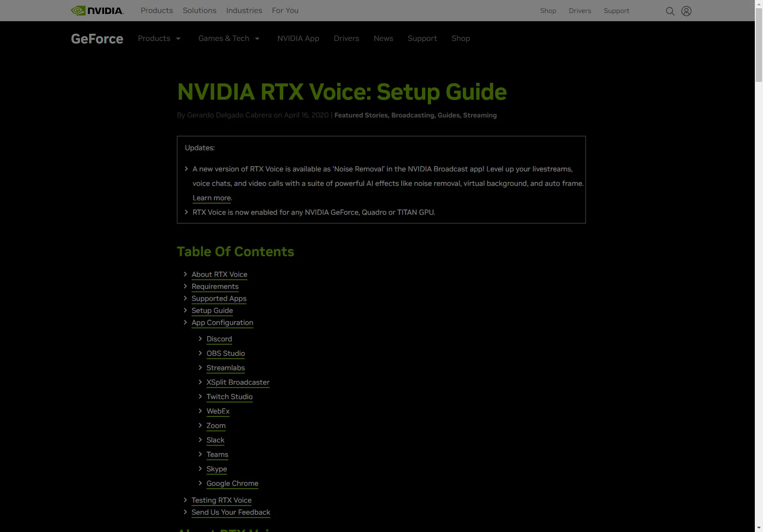Viewport: 763px width, 532px height.
Task: Open OBS Studio configuration link
Action: (225, 353)
